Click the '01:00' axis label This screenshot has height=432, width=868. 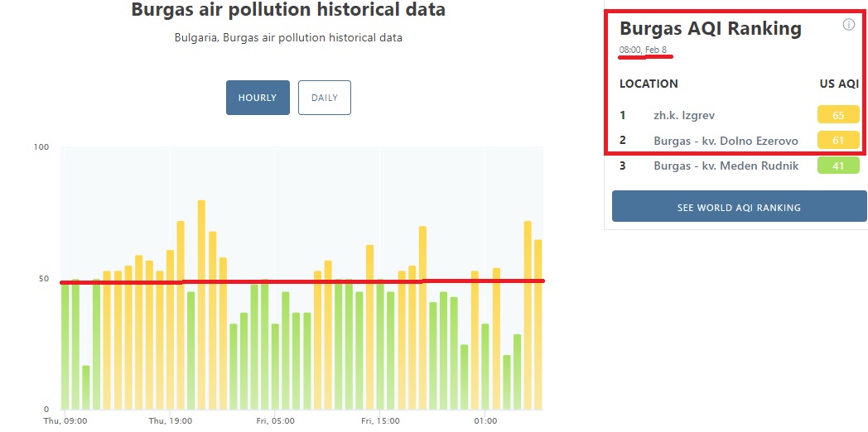tap(485, 421)
